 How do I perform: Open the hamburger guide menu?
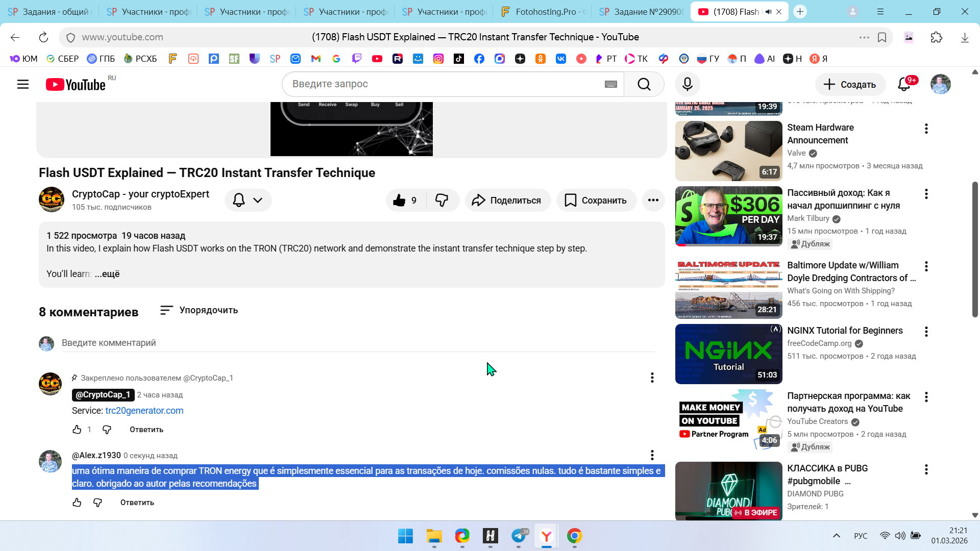tap(23, 84)
